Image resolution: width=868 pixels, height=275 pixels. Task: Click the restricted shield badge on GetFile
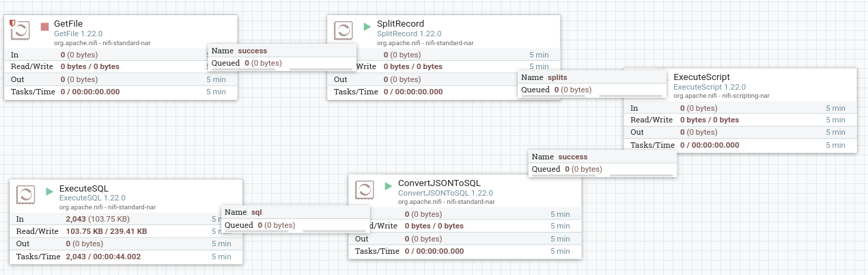pyautogui.click(x=13, y=23)
